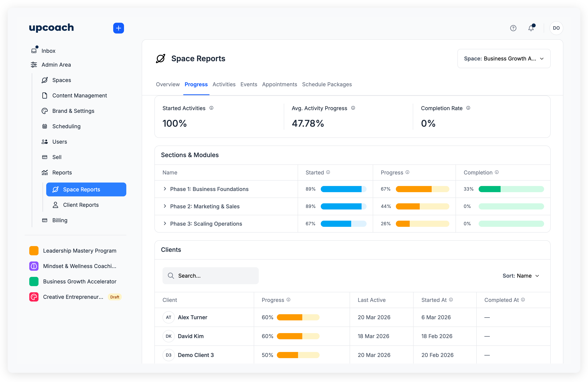Screen dimensions: 588x382
Task: Expand Phase 1: Business Foundations row
Action: click(x=165, y=189)
